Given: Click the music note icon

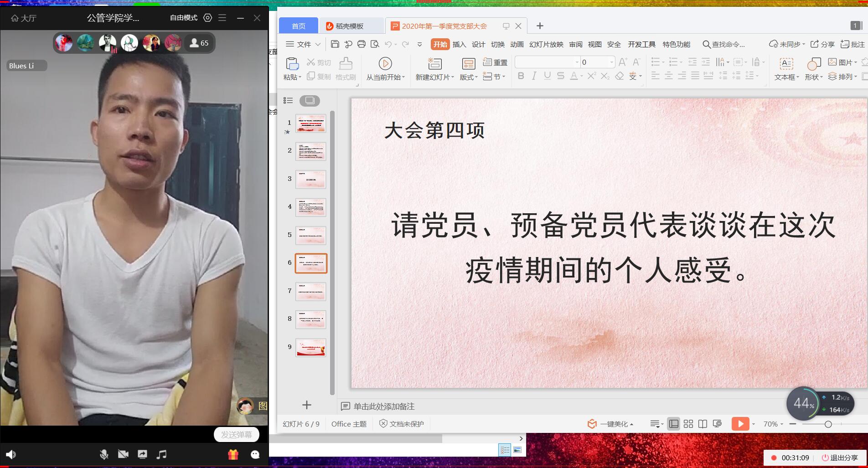Looking at the screenshot, I should [161, 454].
